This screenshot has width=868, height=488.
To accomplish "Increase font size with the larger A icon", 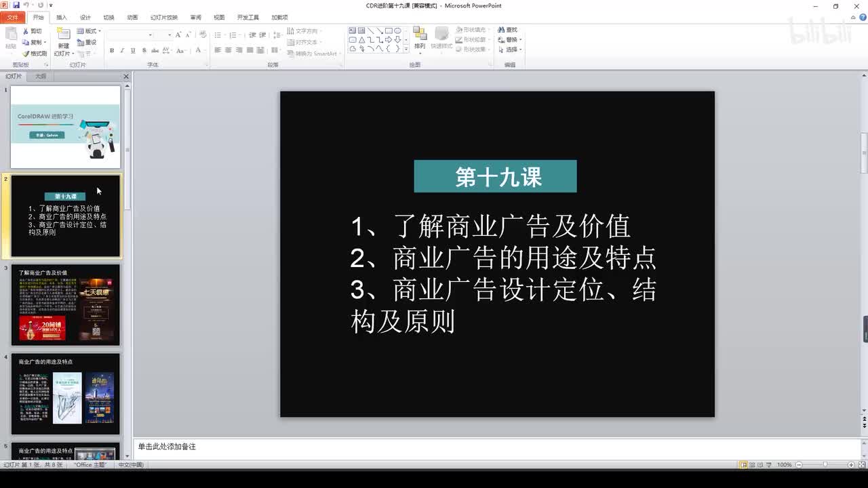I will pyautogui.click(x=179, y=35).
